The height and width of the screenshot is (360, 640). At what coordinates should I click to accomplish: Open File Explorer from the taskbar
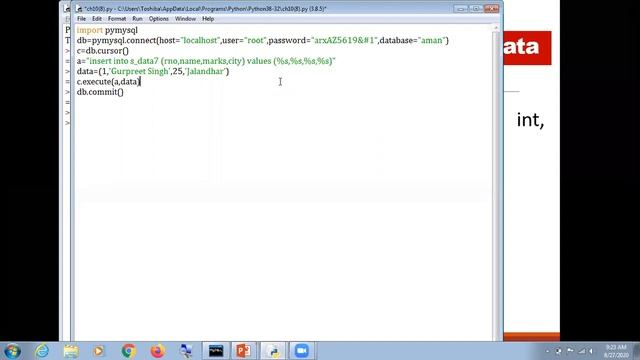[x=71, y=351]
